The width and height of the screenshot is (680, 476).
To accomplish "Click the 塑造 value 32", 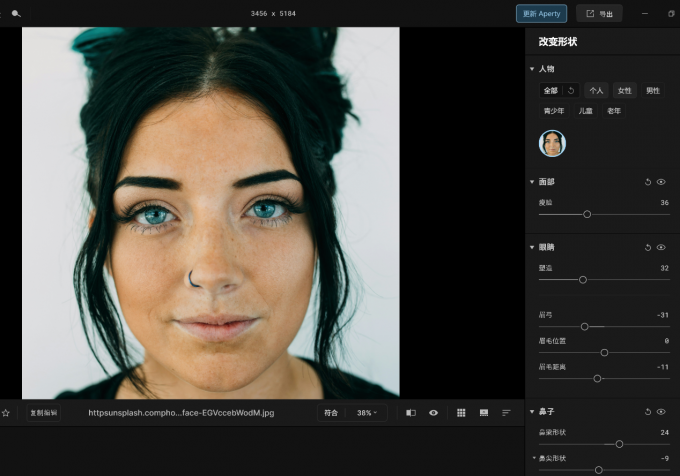I will [x=664, y=268].
